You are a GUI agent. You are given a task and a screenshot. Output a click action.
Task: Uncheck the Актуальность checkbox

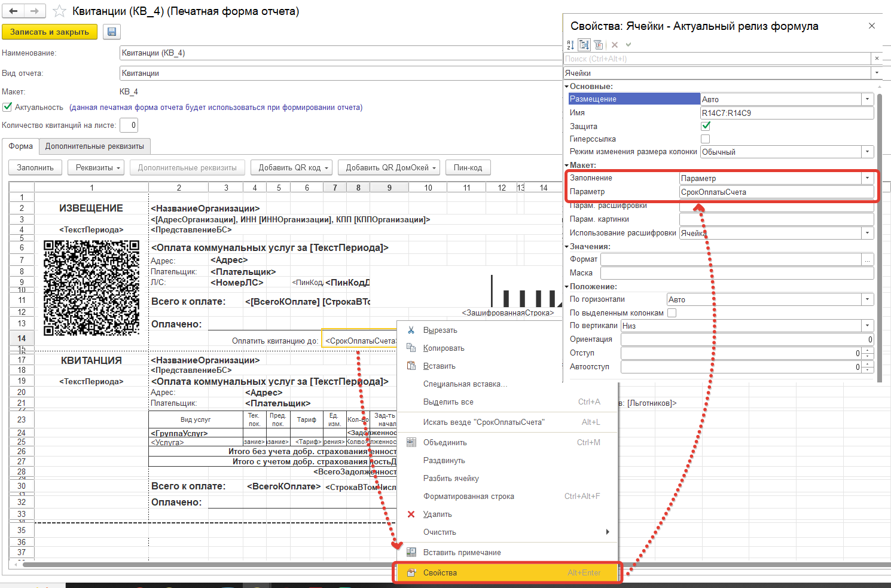(8, 107)
